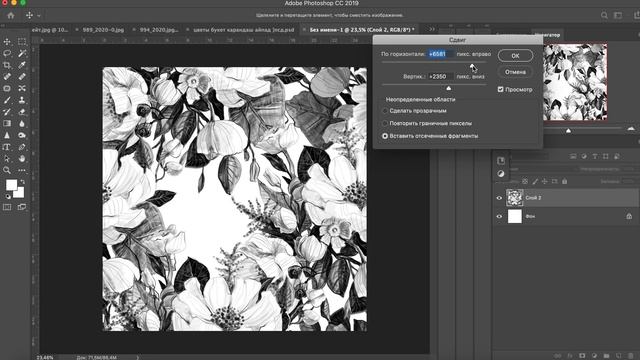Image resolution: width=640 pixels, height=360 pixels.
Task: Focus the vertical offset input field
Action: pyautogui.click(x=440, y=76)
